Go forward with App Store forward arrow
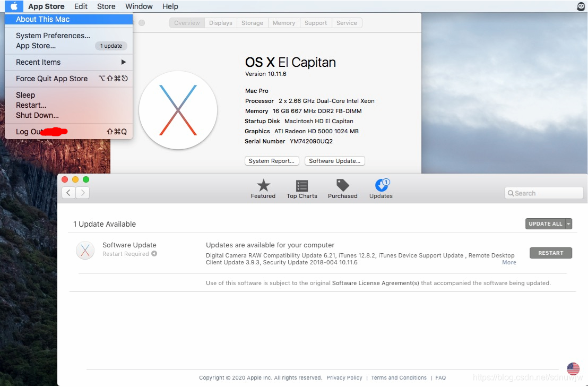Image resolution: width=588 pixels, height=387 pixels. pyautogui.click(x=82, y=193)
